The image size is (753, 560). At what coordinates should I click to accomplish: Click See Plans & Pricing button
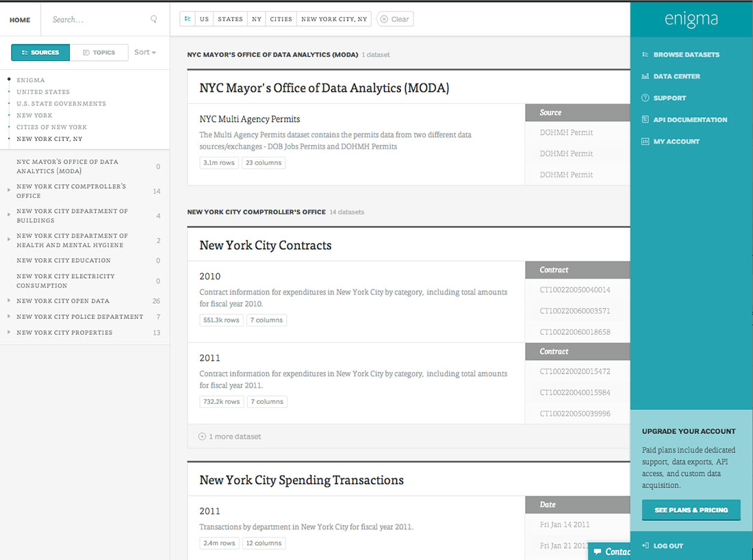click(691, 510)
